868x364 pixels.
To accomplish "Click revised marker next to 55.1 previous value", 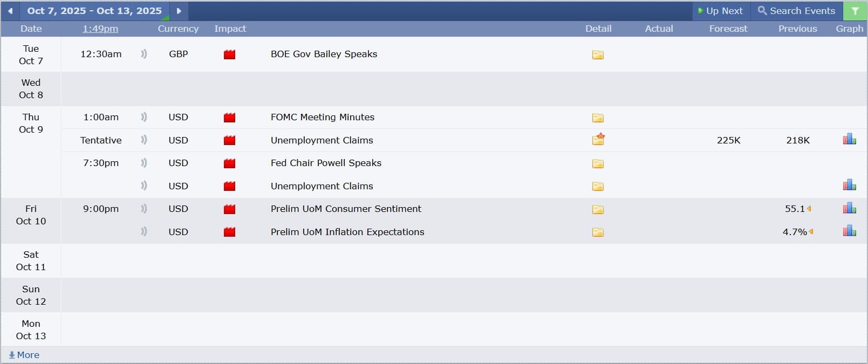I will tap(809, 209).
